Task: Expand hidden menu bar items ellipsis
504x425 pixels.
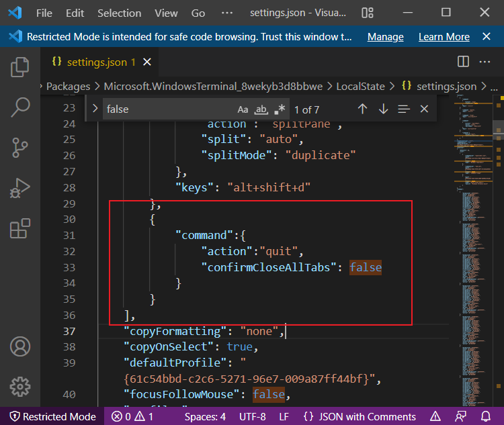Action: point(227,13)
